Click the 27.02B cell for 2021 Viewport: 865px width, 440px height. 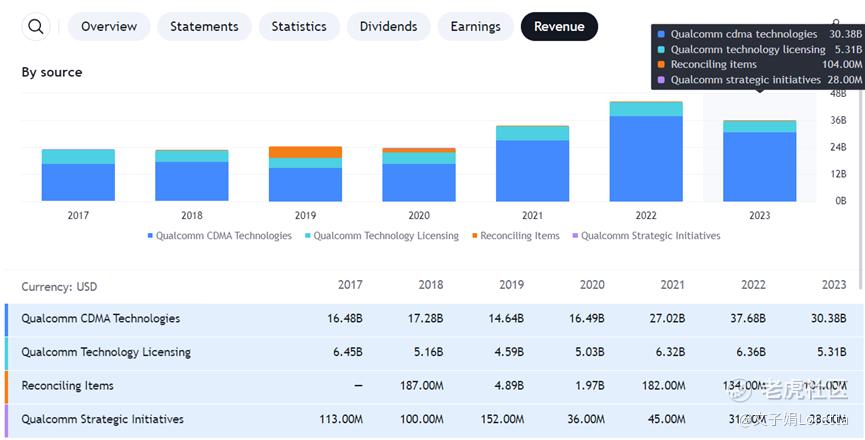click(x=667, y=318)
